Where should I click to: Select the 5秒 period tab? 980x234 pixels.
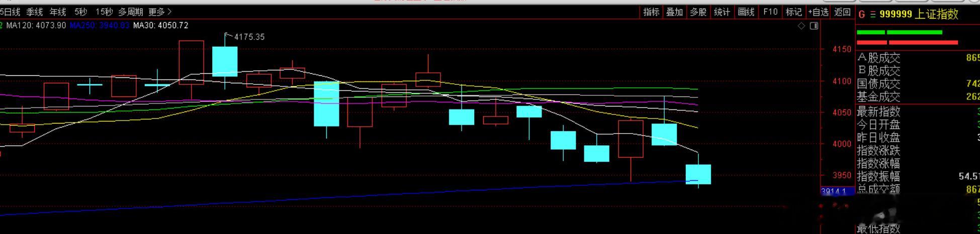coord(80,12)
